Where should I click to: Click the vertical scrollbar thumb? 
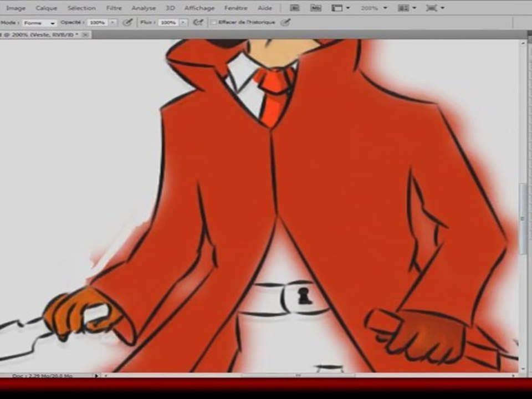523,218
